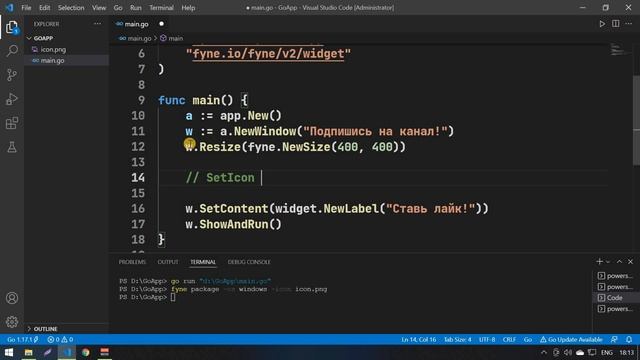Click the feedback icon in status bar

tap(614, 340)
